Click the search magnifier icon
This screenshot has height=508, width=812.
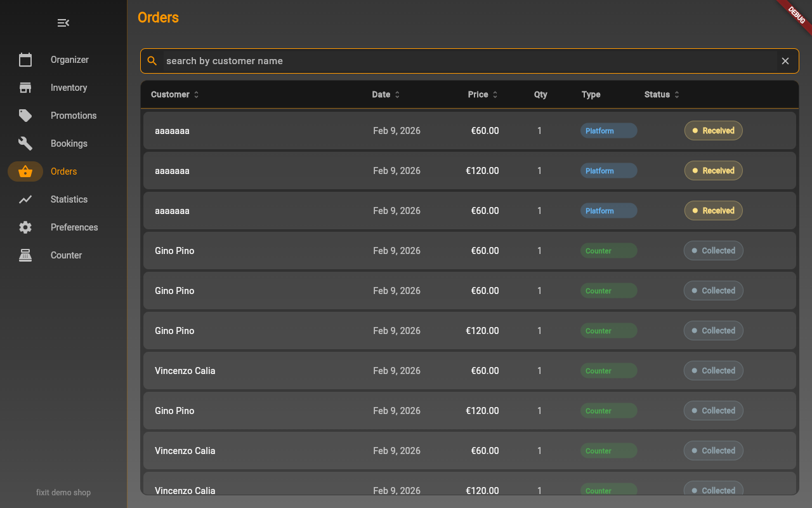[152, 61]
